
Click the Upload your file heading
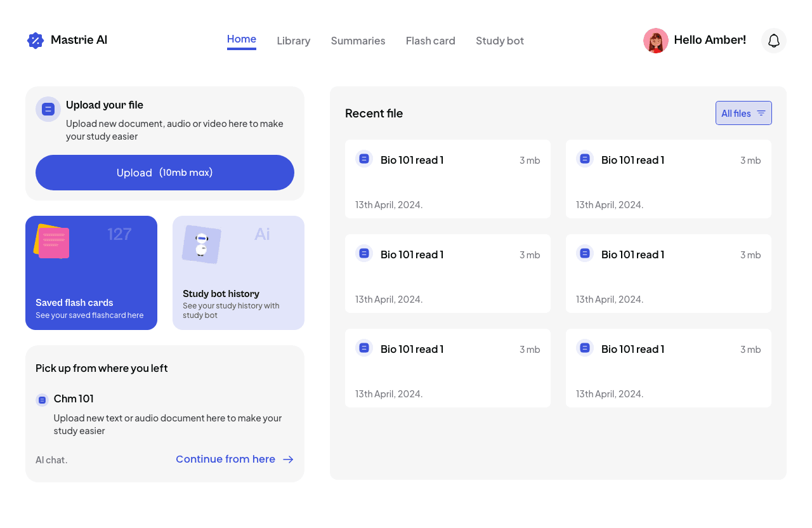(x=105, y=105)
